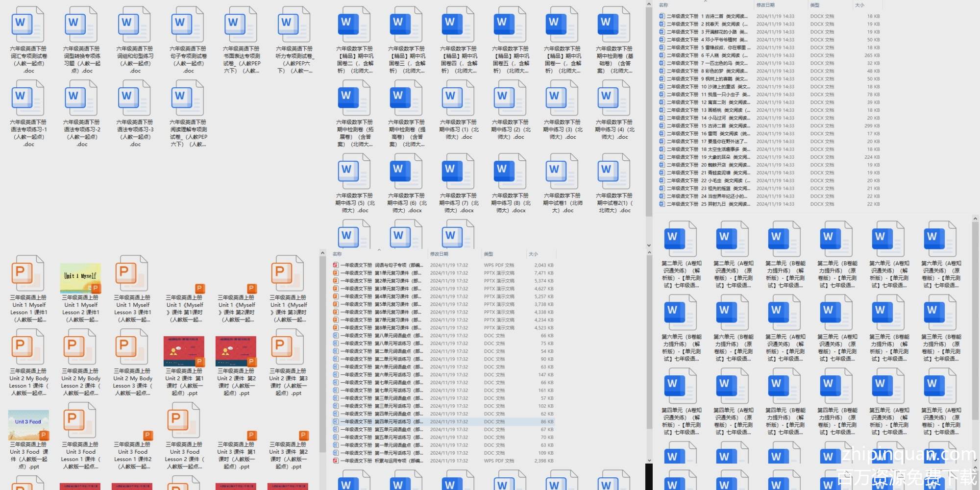Open 六年级英语下册 词汇专项测试卷 Word file

tap(28, 26)
